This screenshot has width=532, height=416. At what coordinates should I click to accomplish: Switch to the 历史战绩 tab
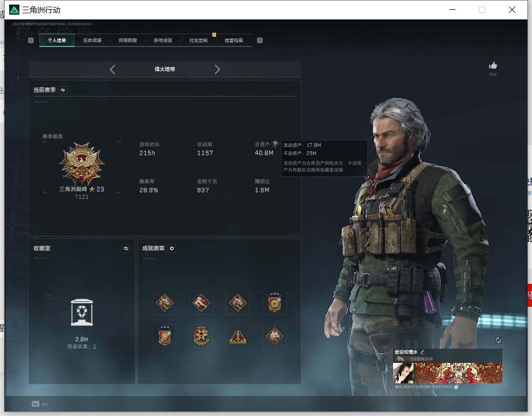click(92, 40)
